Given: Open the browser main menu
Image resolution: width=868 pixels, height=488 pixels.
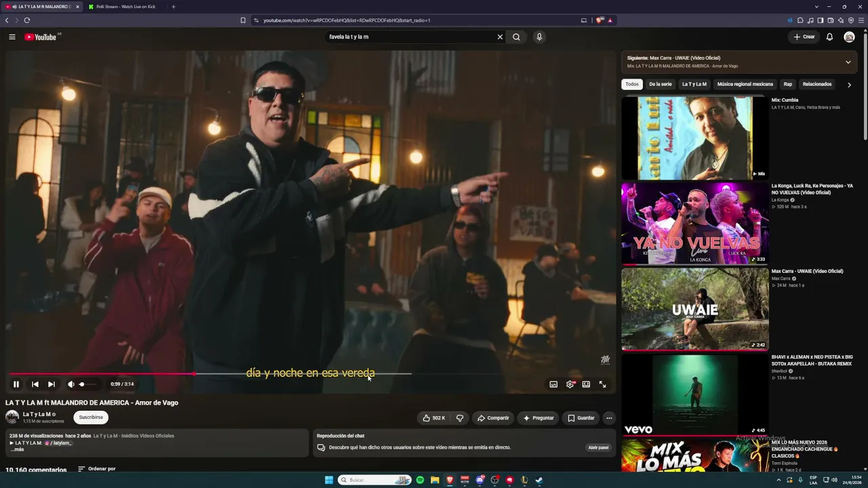Looking at the screenshot, I should (861, 20).
